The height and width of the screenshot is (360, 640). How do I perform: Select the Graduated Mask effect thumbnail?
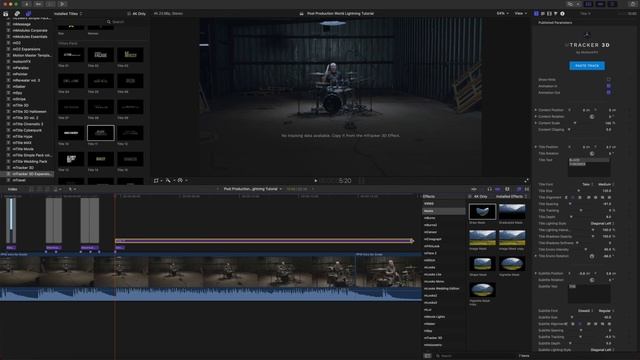[512, 211]
